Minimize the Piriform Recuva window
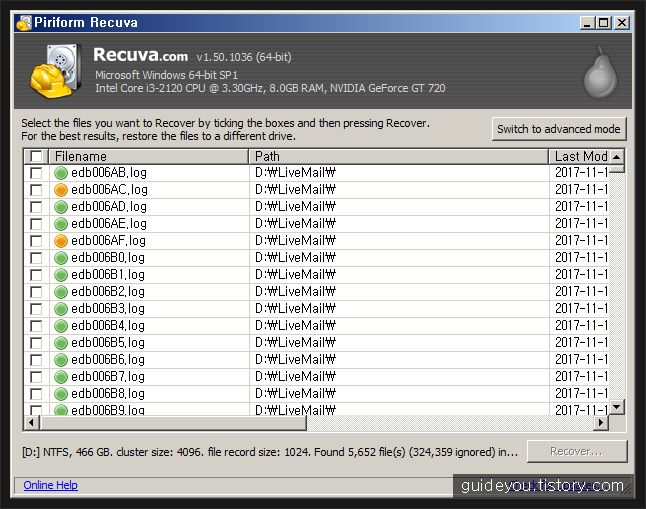 pos(587,23)
